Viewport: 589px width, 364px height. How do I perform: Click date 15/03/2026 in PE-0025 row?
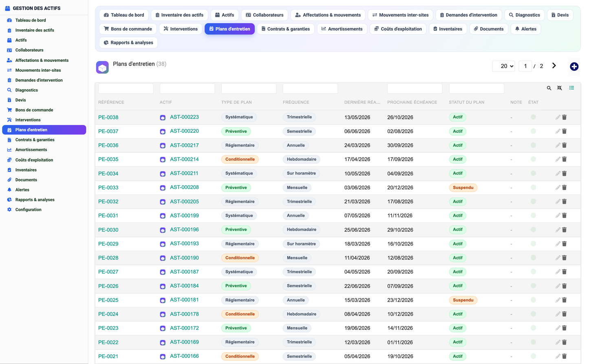(357, 300)
